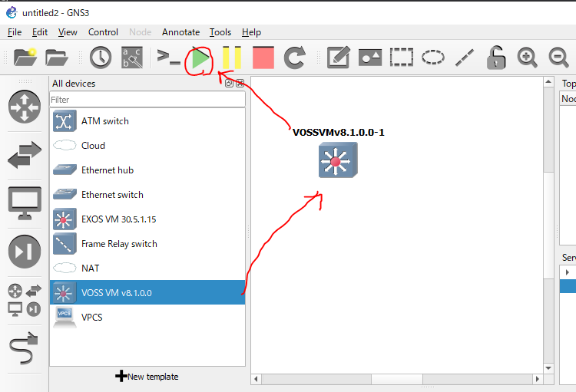Open the View menu
Image resolution: width=576 pixels, height=392 pixels.
68,32
